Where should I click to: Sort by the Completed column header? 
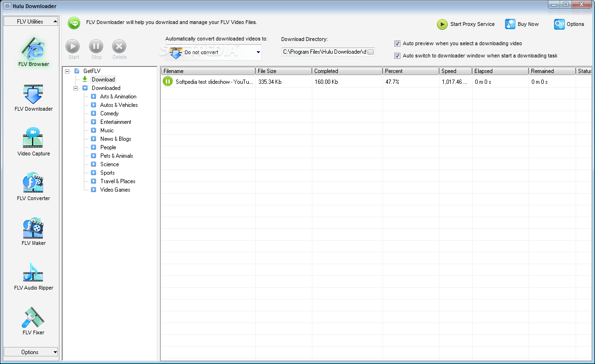(347, 71)
